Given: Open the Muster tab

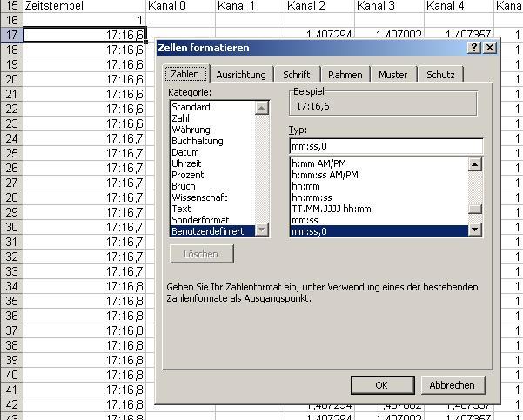Looking at the screenshot, I should (x=393, y=75).
